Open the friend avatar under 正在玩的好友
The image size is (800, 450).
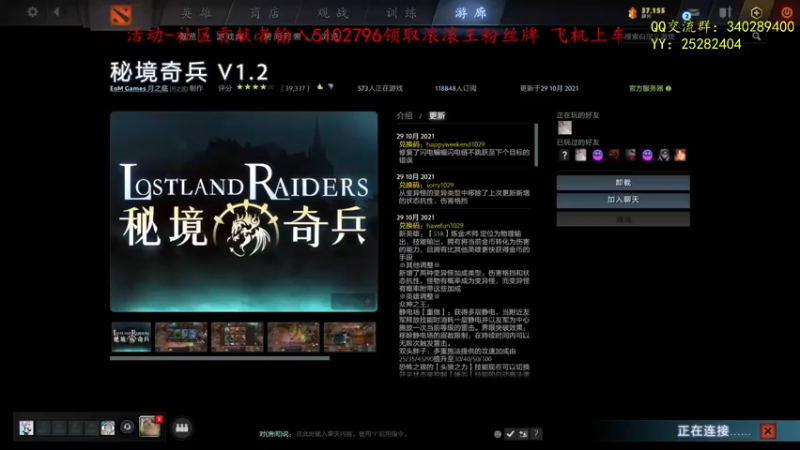pyautogui.click(x=564, y=128)
